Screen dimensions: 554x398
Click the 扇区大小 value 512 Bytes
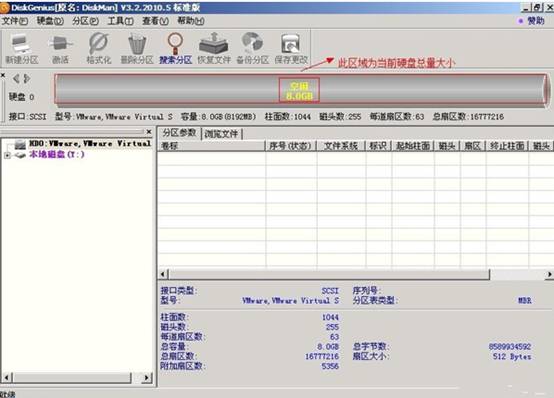tap(512, 356)
